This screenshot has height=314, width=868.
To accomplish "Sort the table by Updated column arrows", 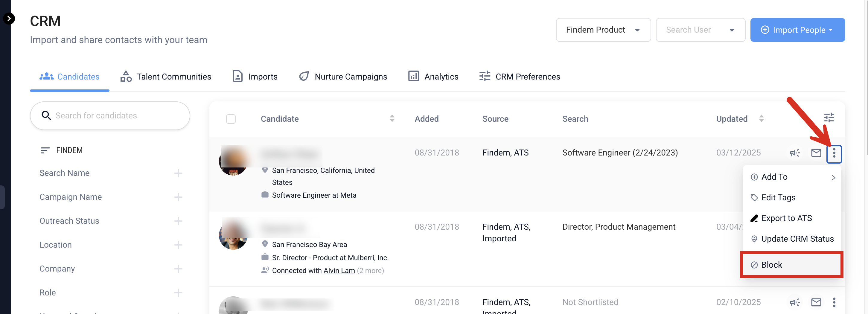I will point(761,119).
